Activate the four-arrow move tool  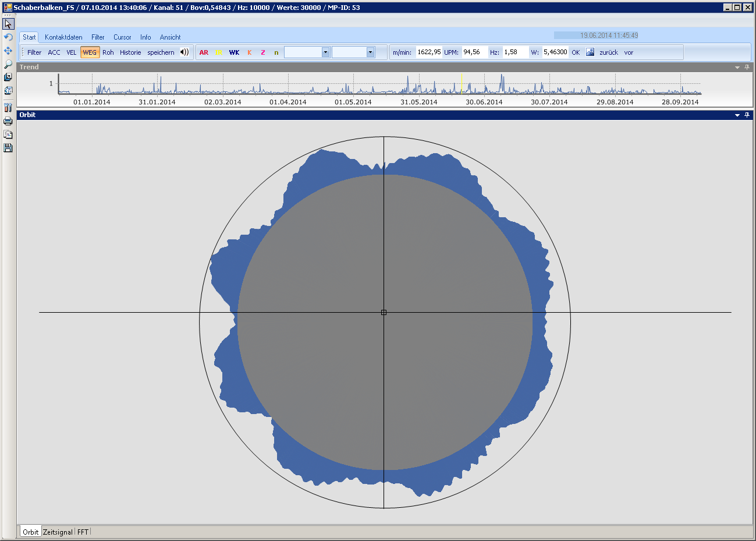point(8,51)
